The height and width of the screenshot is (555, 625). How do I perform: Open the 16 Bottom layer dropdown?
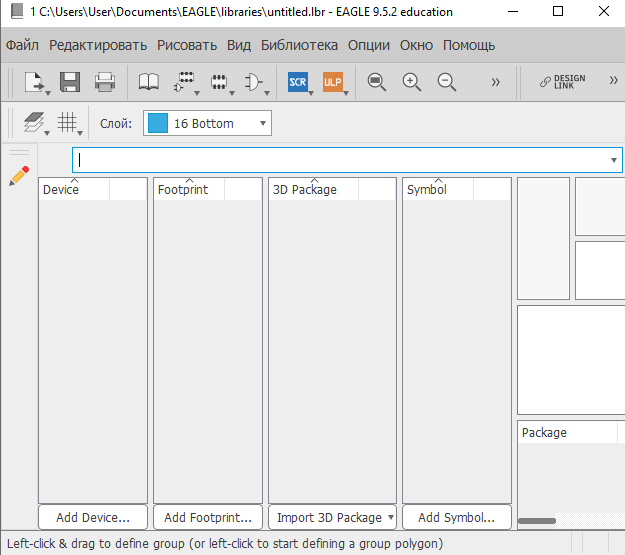pyautogui.click(x=207, y=123)
